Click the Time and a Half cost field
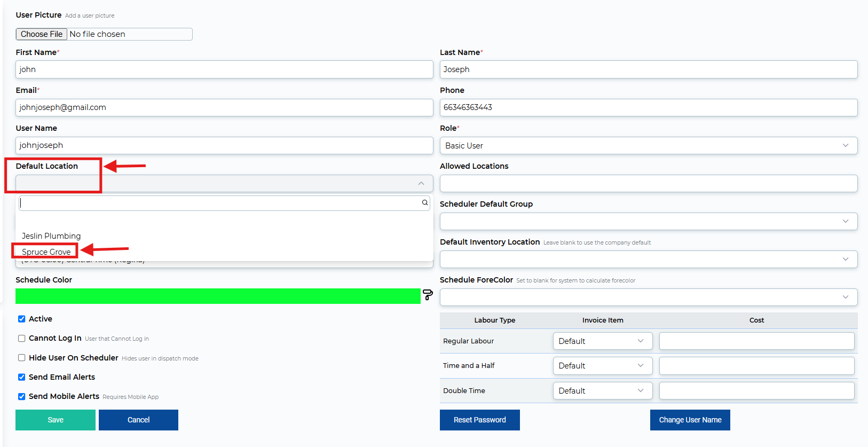Screen dimensions: 868x447 [x=757, y=366]
